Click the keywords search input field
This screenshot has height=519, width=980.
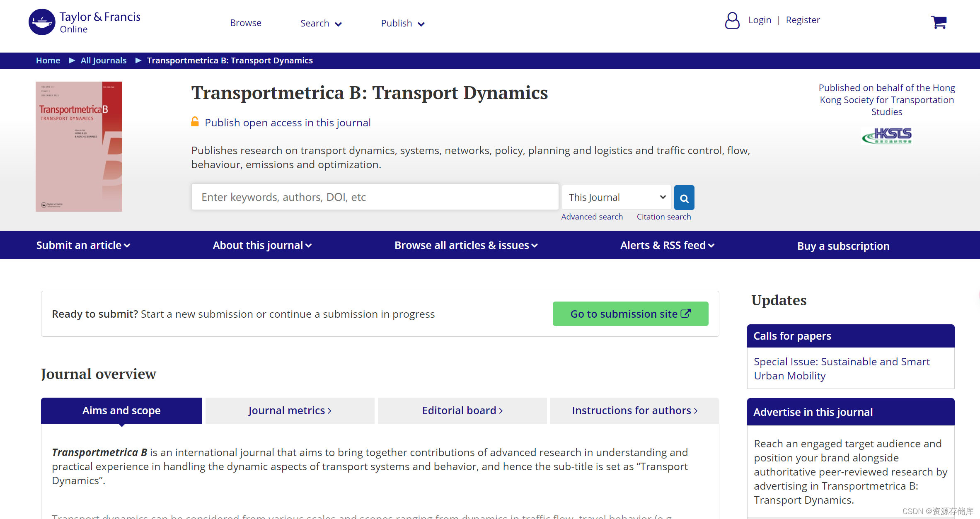(375, 197)
